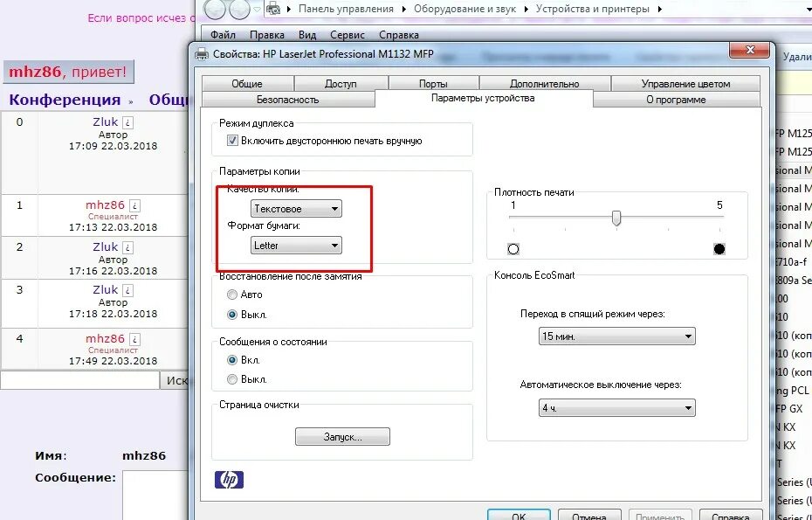Open the Правка menu

(266, 35)
